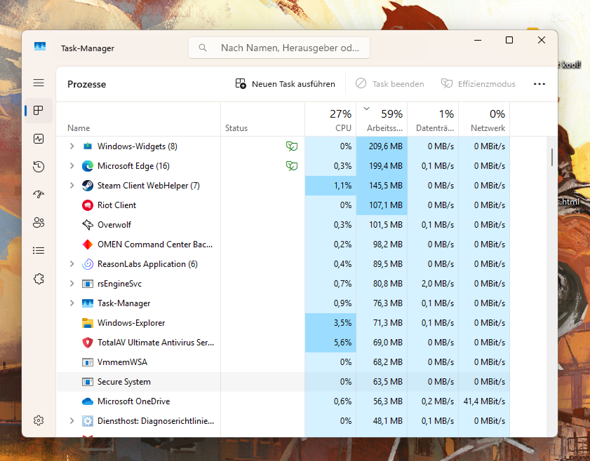Open Task-Manager settings gear icon
The width and height of the screenshot is (590, 461).
coord(38,420)
